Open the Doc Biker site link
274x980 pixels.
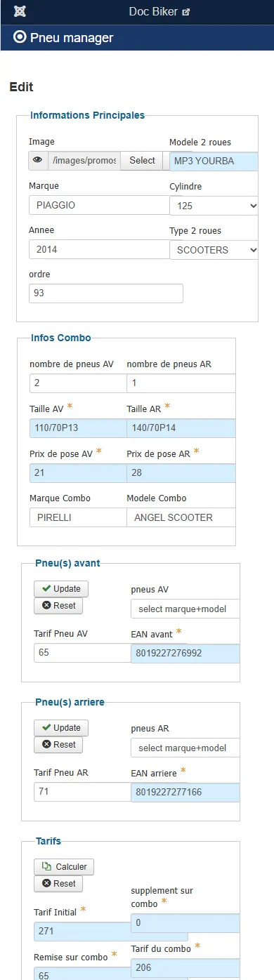[x=159, y=12]
